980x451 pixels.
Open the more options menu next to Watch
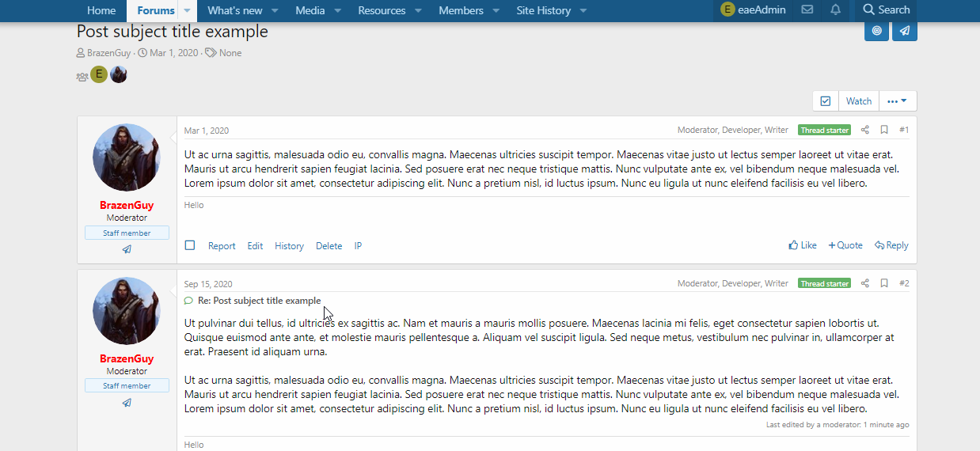[x=898, y=101]
